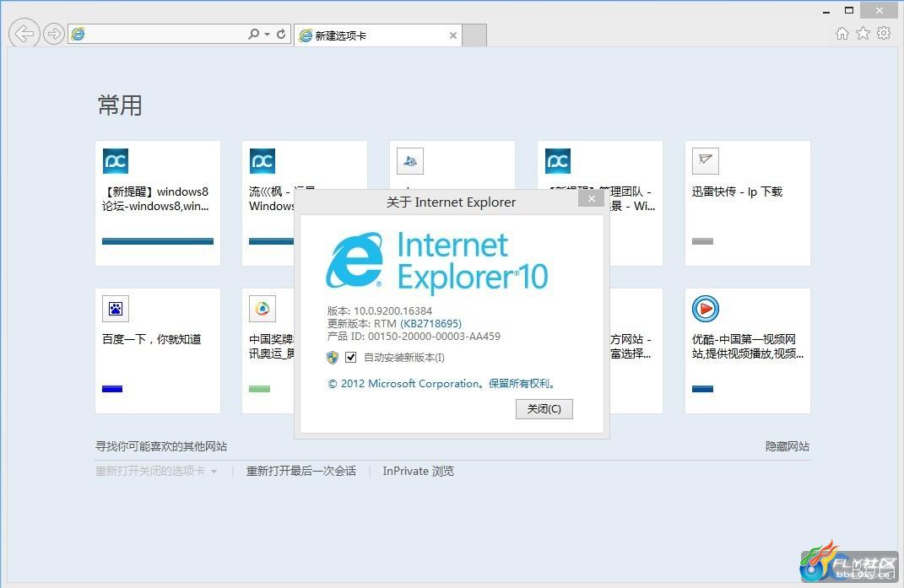Image resolution: width=904 pixels, height=588 pixels.
Task: Click the colorful swirl icon on 中国奖牌 tile
Action: pos(263,309)
